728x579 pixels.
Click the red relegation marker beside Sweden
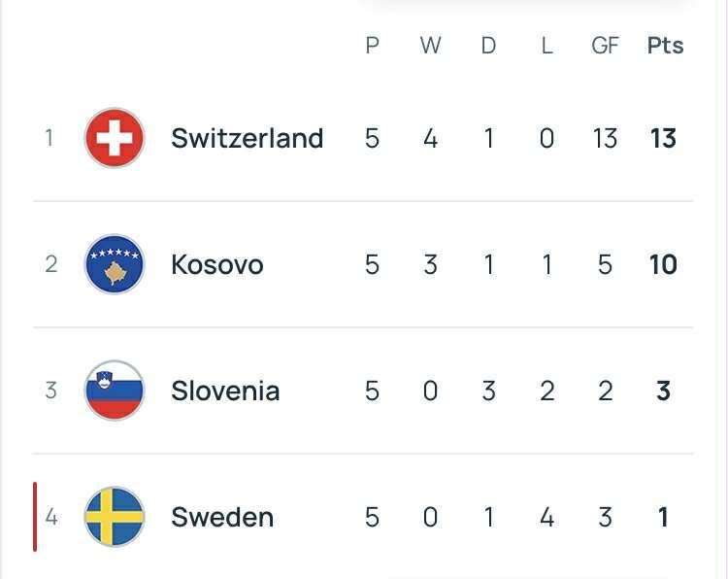click(35, 517)
